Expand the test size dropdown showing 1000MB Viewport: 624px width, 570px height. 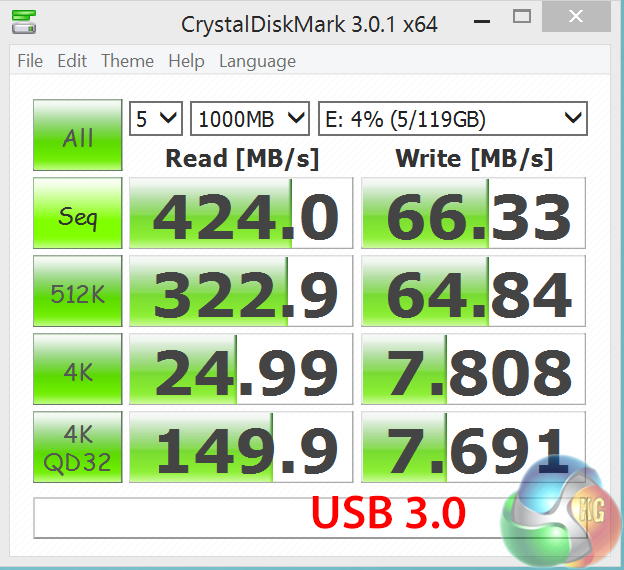coord(250,119)
